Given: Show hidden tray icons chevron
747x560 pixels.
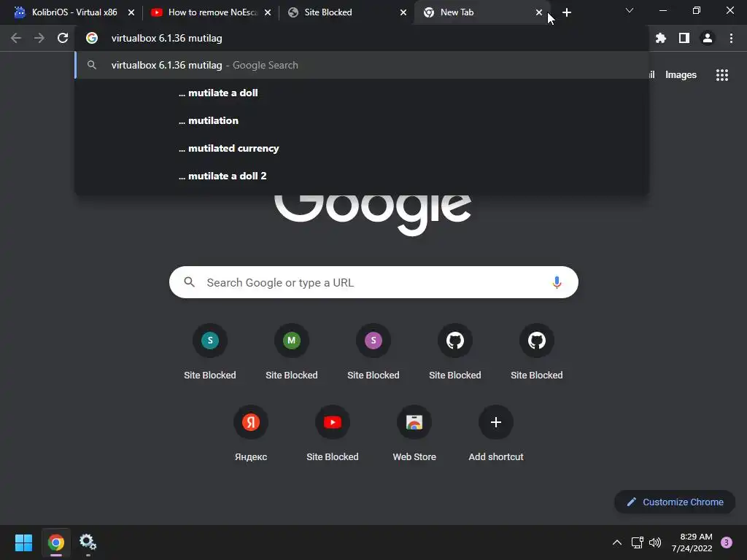Looking at the screenshot, I should pyautogui.click(x=617, y=542).
